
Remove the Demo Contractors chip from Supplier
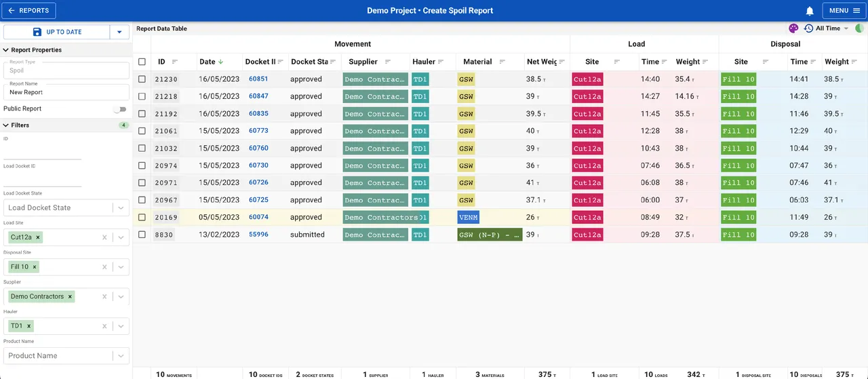70,296
